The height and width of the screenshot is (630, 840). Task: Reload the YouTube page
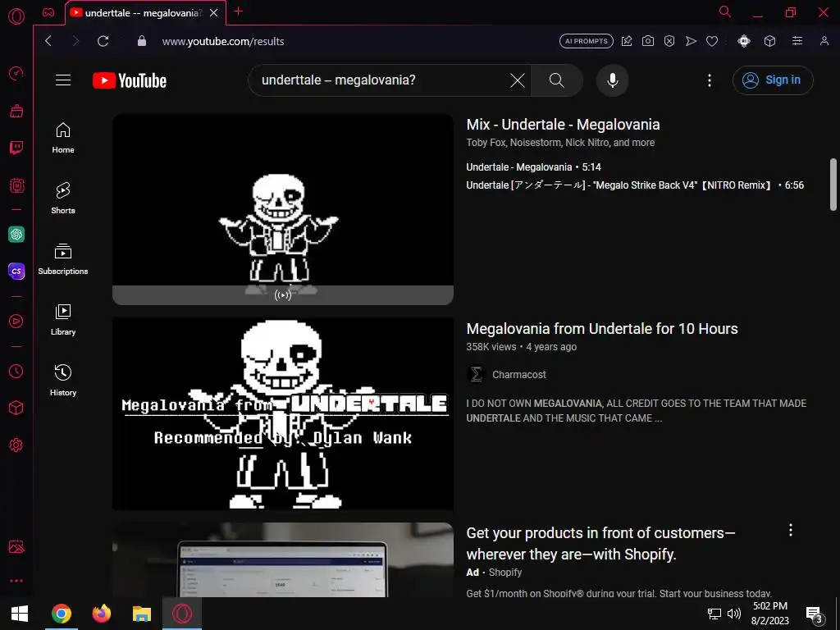103,41
